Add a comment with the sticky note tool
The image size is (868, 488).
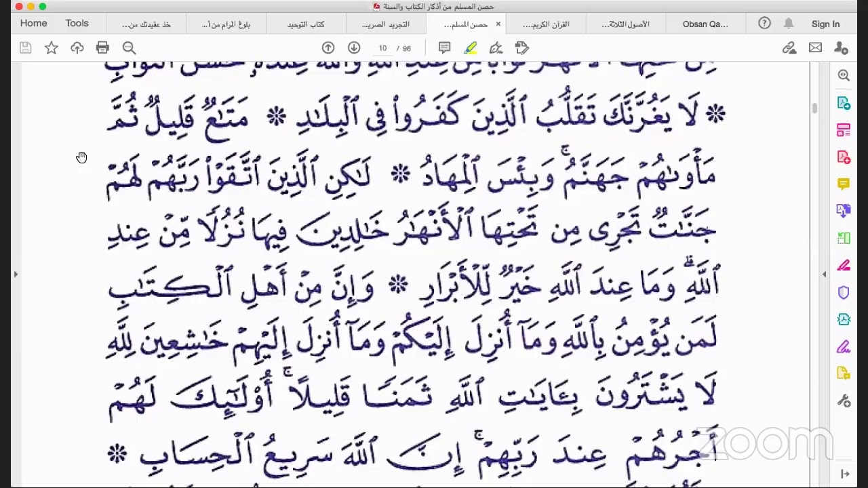[x=445, y=47]
